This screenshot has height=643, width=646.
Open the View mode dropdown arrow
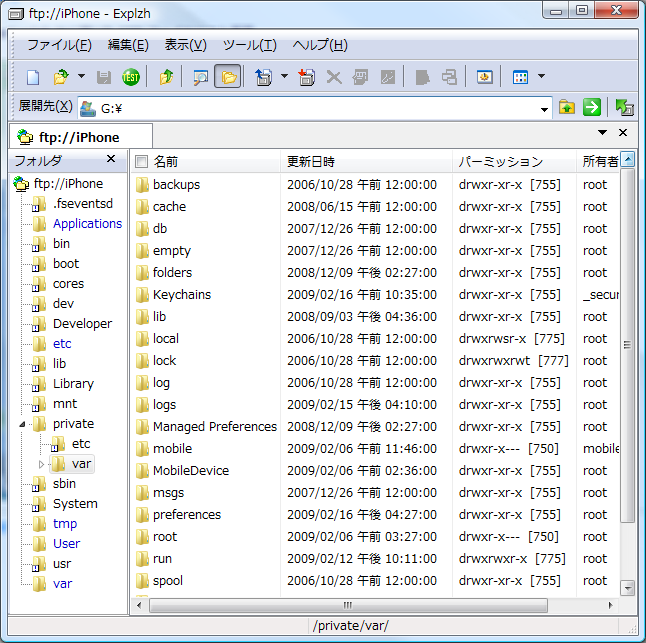(x=541, y=76)
